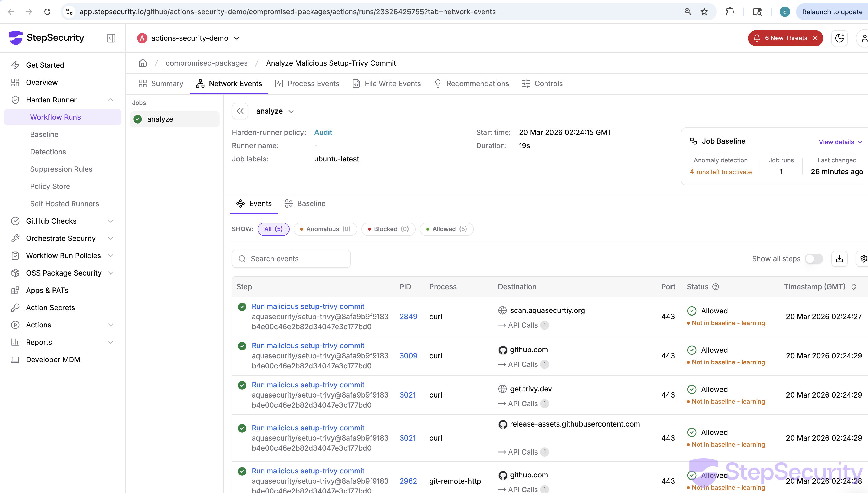Viewport: 868px width, 493px height.
Task: Click the Search events field
Action: coord(291,259)
